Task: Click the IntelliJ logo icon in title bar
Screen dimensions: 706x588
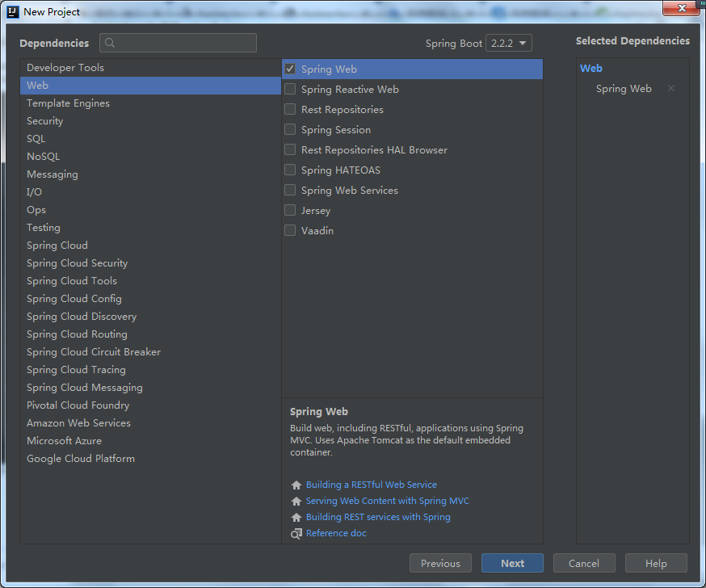Action: click(12, 11)
